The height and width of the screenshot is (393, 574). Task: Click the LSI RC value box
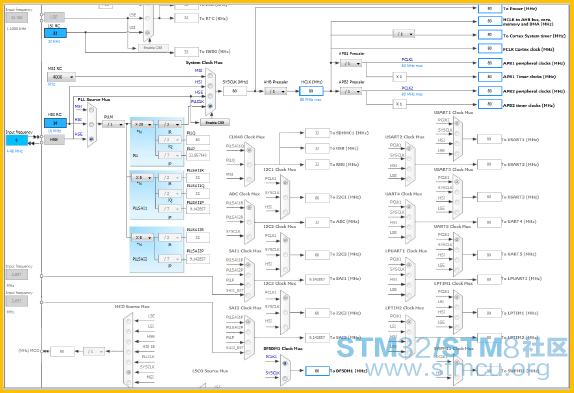(x=56, y=33)
